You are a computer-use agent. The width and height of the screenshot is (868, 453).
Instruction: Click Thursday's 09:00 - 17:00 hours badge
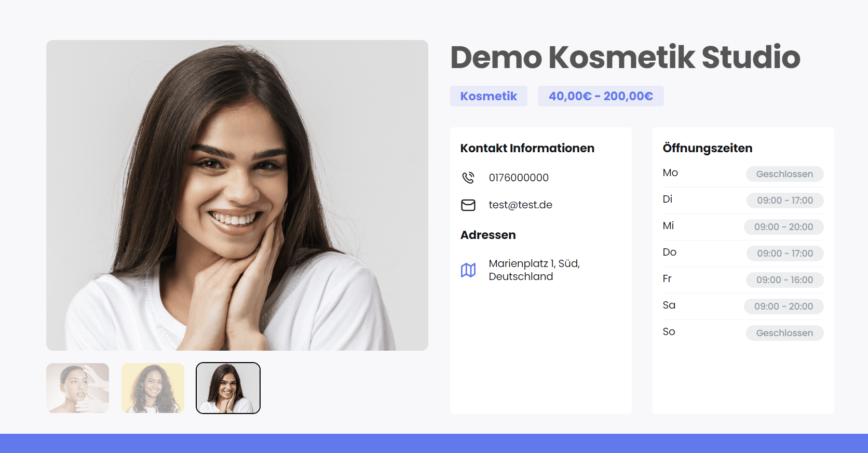(785, 254)
